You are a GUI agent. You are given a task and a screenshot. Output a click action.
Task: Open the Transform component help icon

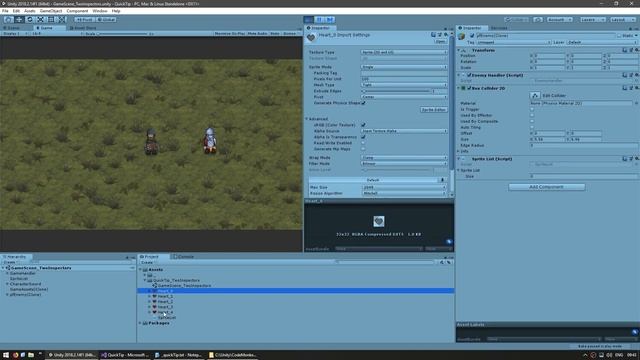(x=624, y=50)
